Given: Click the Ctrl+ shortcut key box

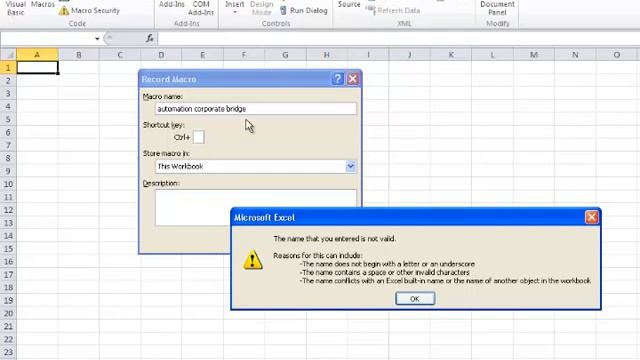Looking at the screenshot, I should click(199, 137).
